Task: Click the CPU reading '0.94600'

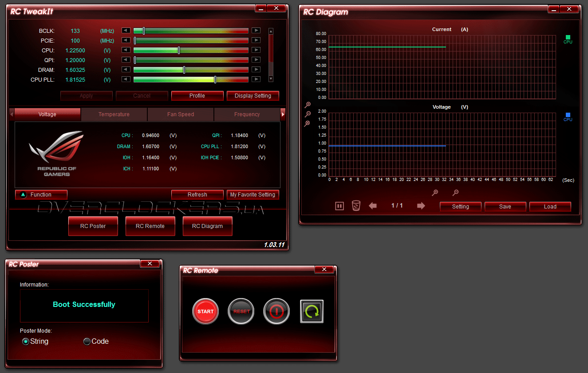Action: pos(150,135)
